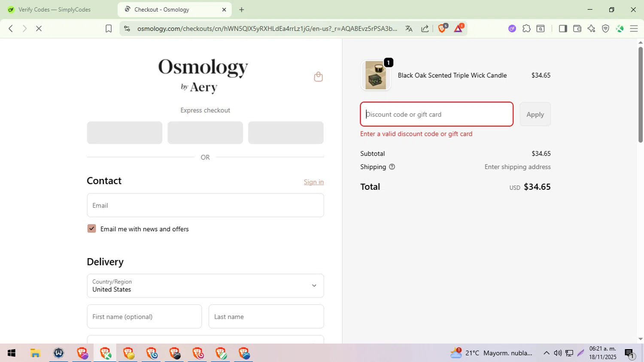Viewport: 644px width, 362px height.
Task: Open tab search icon in toolbar
Action: (541, 28)
